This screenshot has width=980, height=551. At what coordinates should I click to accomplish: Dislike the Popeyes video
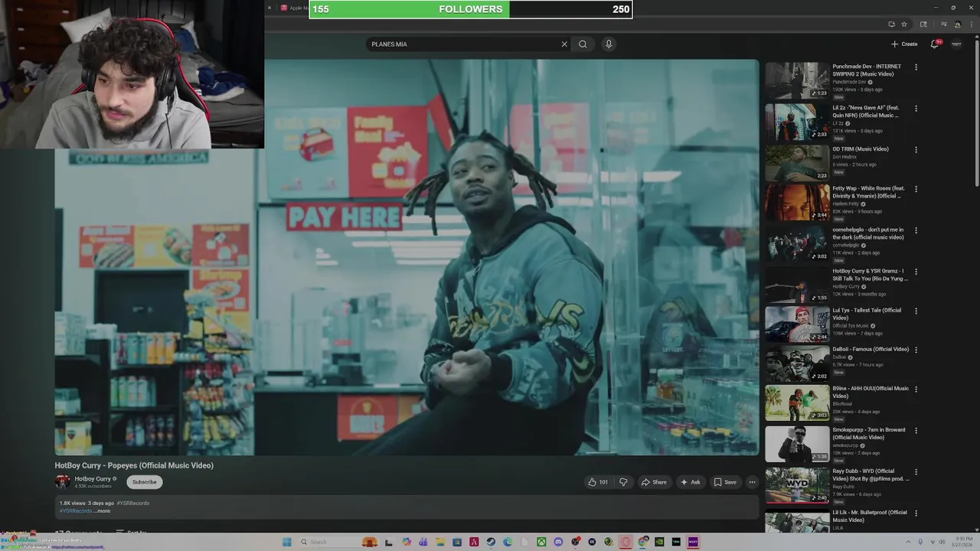pyautogui.click(x=623, y=482)
